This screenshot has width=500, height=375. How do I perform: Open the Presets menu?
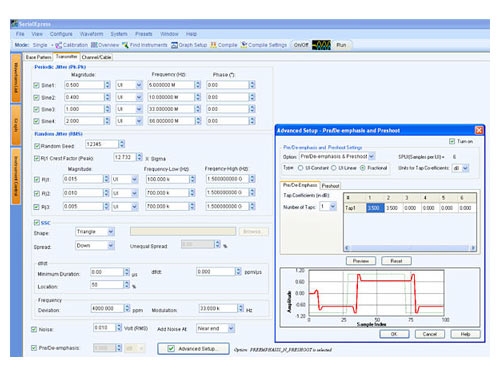point(144,34)
